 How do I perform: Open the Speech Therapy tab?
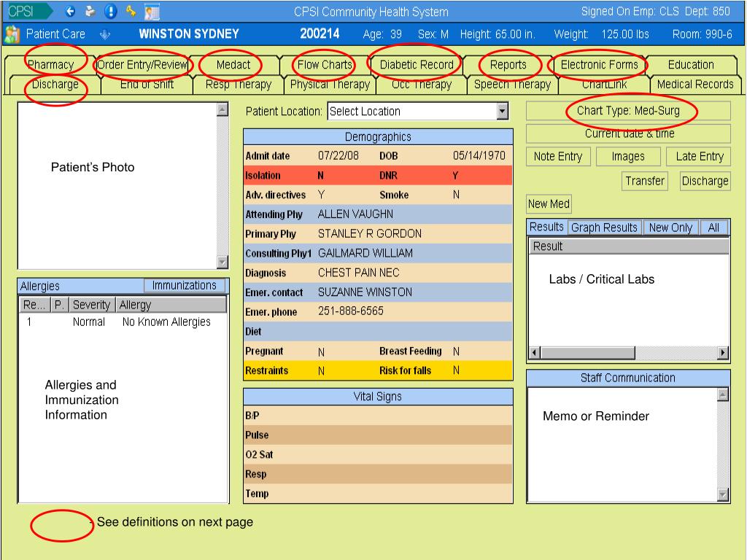512,85
